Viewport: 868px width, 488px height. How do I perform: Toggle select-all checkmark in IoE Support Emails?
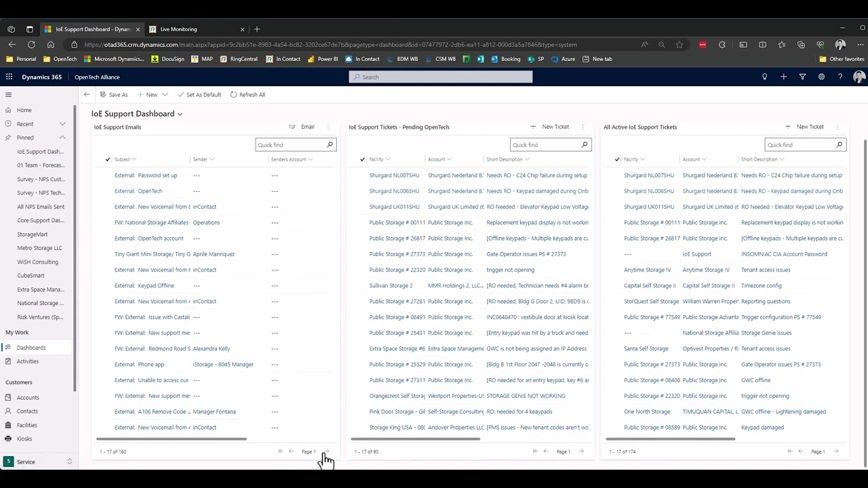(x=107, y=159)
